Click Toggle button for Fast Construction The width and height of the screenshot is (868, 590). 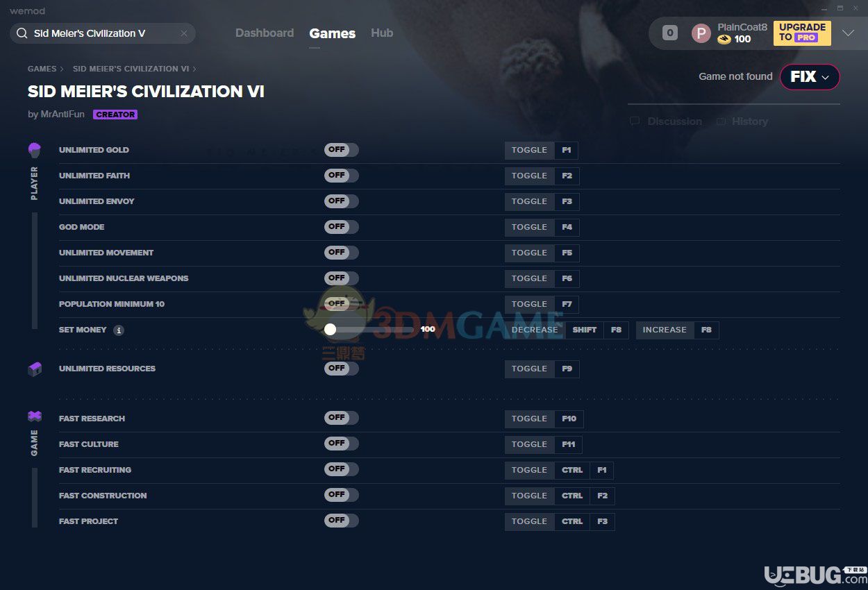(530, 496)
